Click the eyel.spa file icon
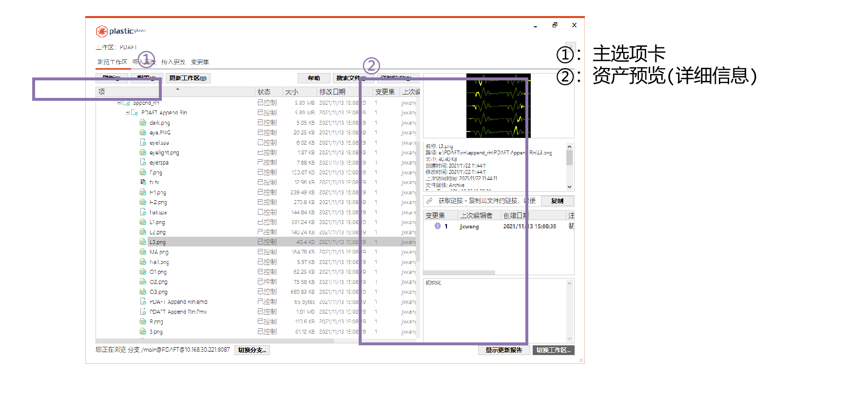The width and height of the screenshot is (868, 414). click(x=143, y=142)
